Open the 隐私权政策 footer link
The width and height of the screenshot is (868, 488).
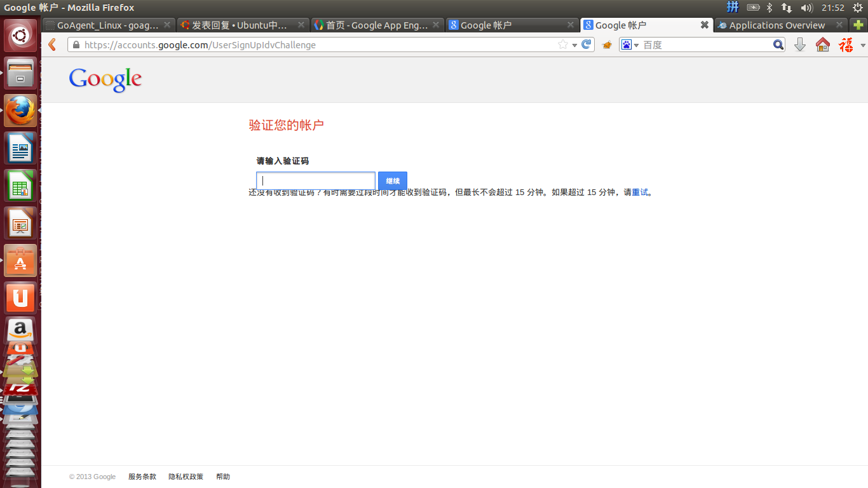click(x=186, y=477)
